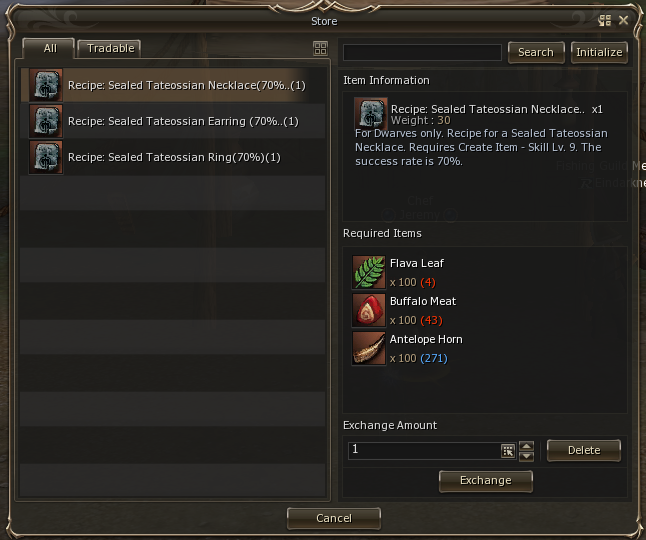Click the Flava Leaf item icon
The image size is (646, 540).
(369, 272)
